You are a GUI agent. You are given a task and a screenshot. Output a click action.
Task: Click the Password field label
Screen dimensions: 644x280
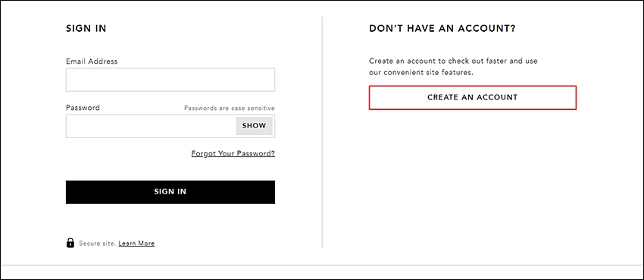83,108
